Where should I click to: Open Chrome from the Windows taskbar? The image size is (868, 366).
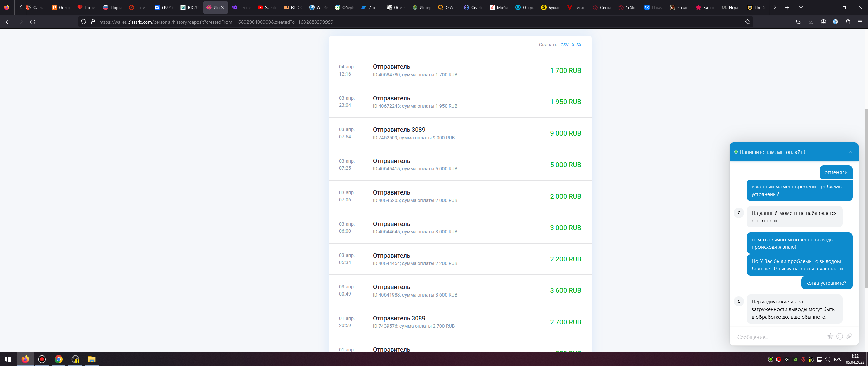[59, 359]
